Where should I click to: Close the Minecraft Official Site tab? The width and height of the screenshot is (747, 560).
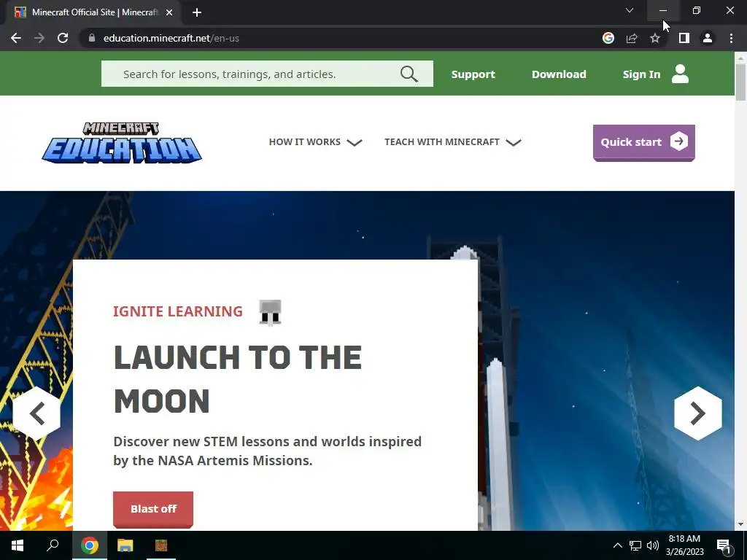pos(169,12)
